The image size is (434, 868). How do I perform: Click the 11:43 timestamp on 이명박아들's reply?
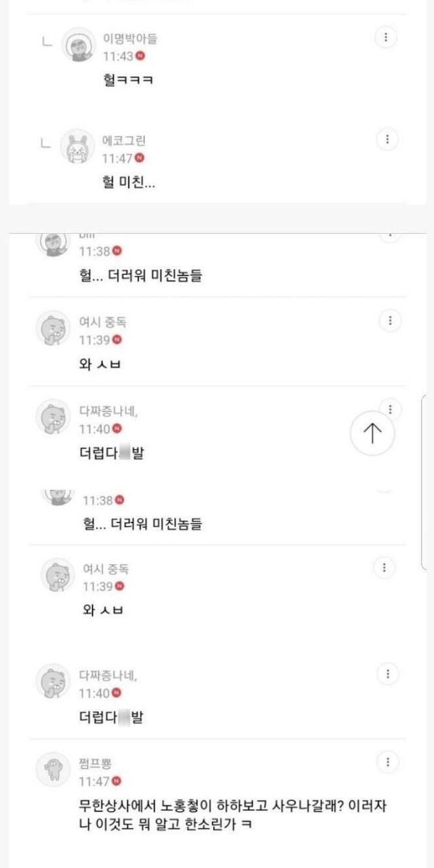tap(117, 56)
